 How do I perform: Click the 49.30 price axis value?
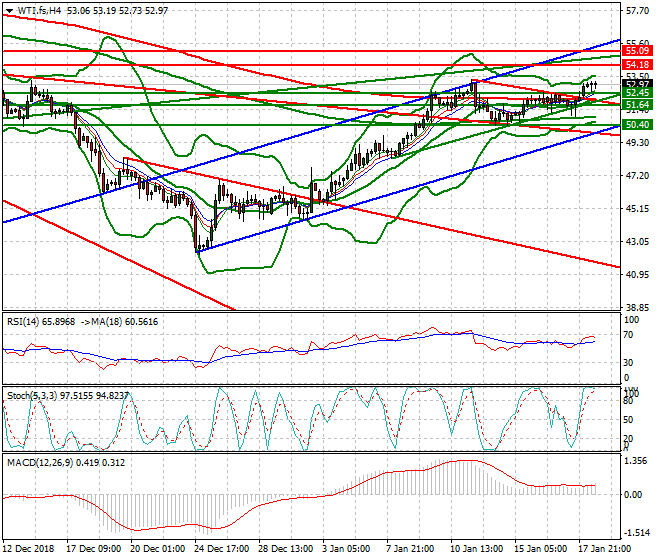637,143
